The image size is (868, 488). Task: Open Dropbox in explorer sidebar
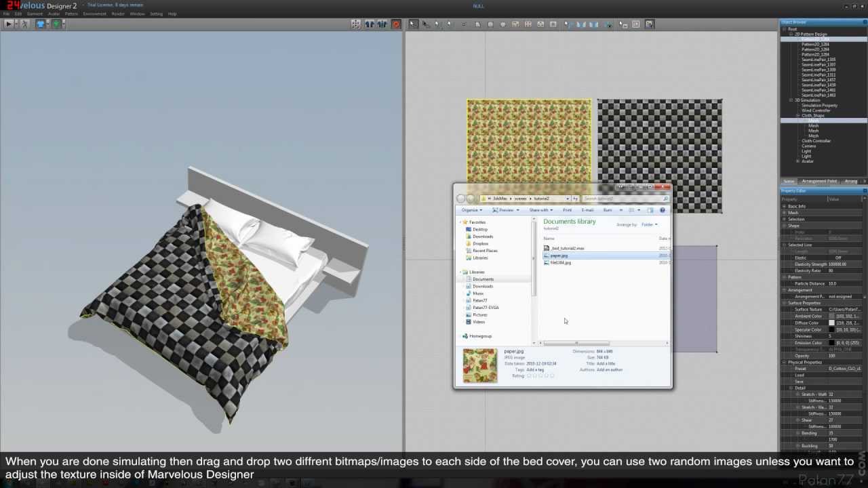coord(480,243)
